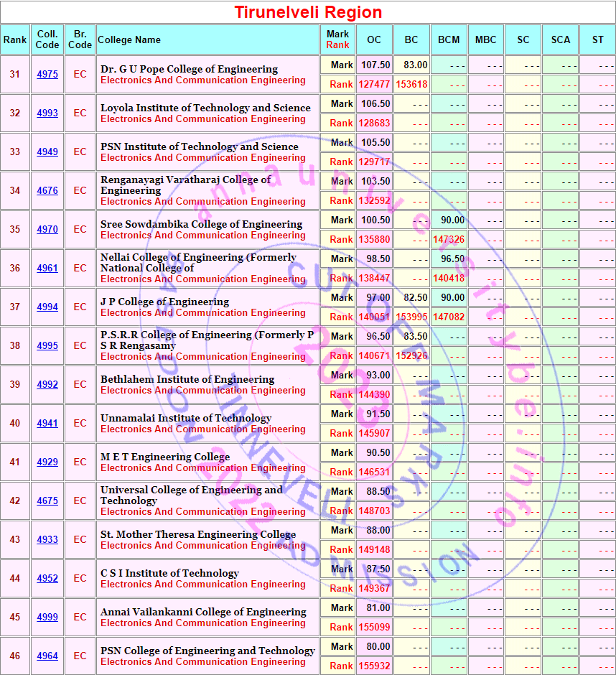Click the College Name column header
Screen dimensions: 616x675
[129, 40]
